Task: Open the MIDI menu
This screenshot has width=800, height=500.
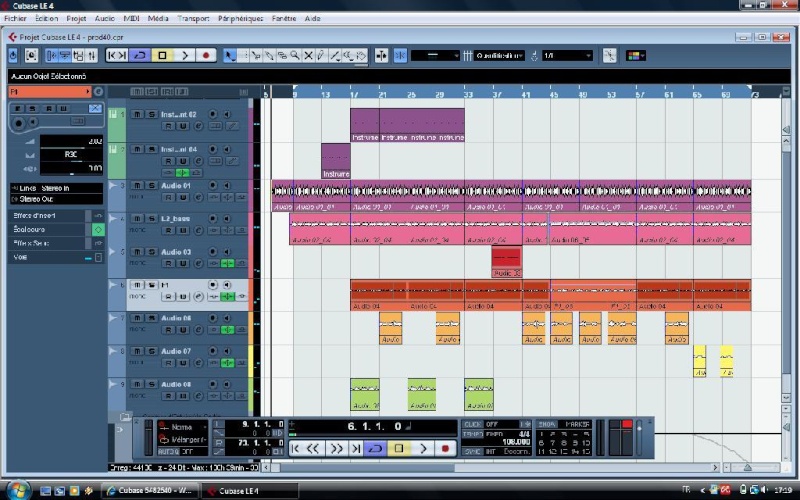Action: [131, 18]
